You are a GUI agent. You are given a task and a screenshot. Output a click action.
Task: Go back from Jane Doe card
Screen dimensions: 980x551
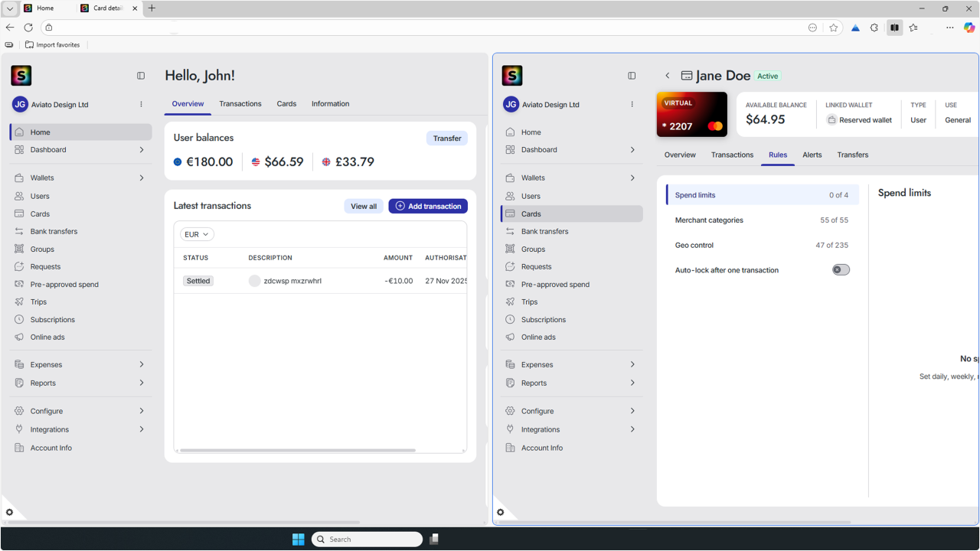[x=668, y=76]
